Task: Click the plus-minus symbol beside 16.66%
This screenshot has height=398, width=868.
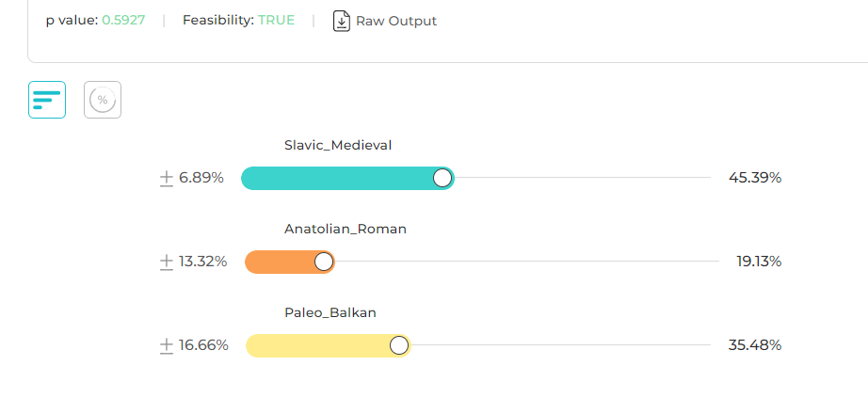Action: pyautogui.click(x=167, y=345)
